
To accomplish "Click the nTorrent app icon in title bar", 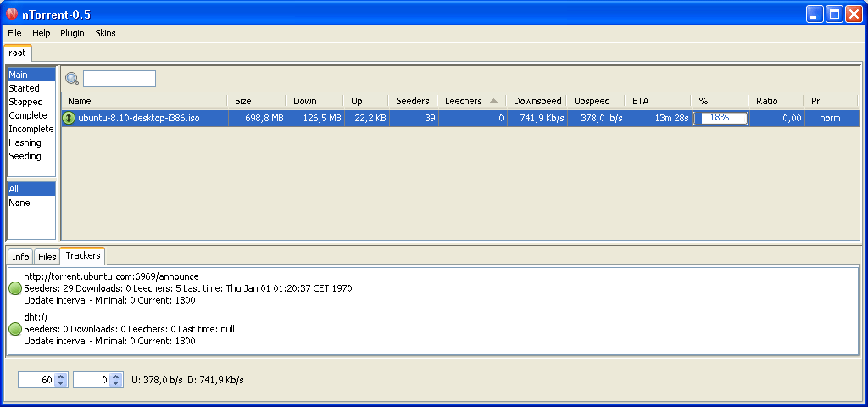I will click(12, 14).
